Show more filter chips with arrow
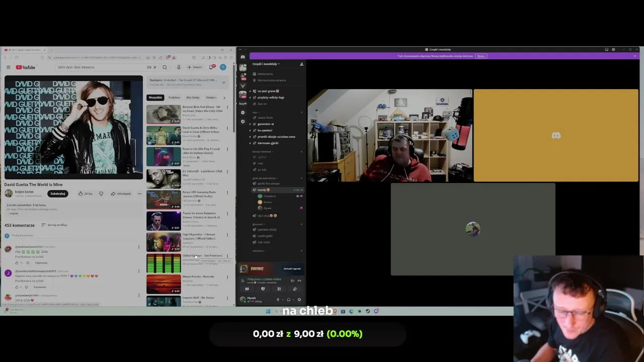The height and width of the screenshot is (362, 644). pos(224,98)
